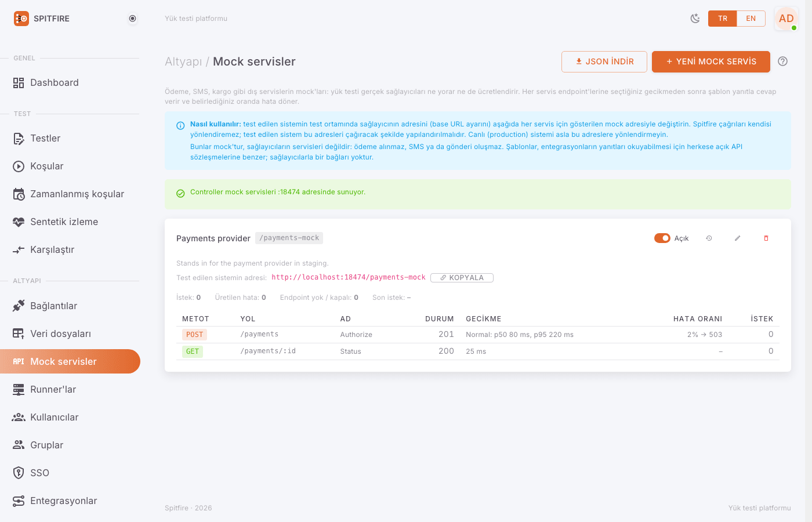Click the mock URL localhost:18474/payments-mock
Image resolution: width=812 pixels, height=522 pixels.
click(349, 277)
